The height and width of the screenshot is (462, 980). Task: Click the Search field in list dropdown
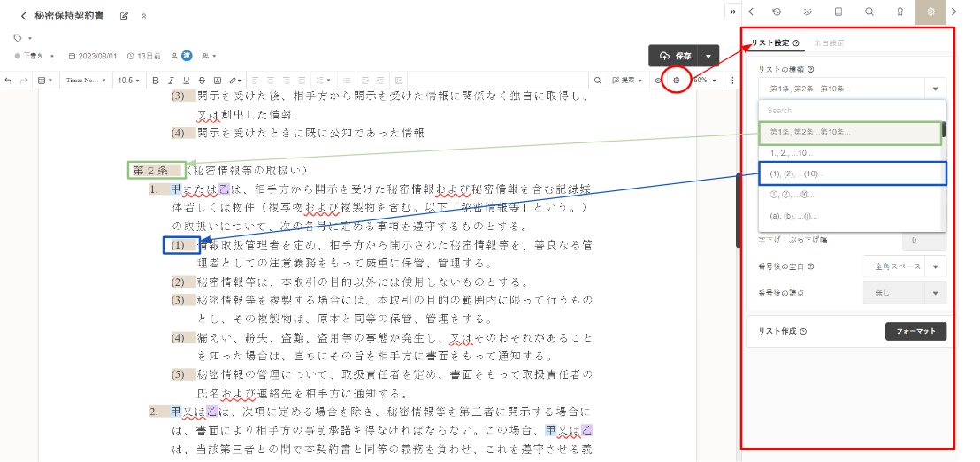click(x=852, y=111)
